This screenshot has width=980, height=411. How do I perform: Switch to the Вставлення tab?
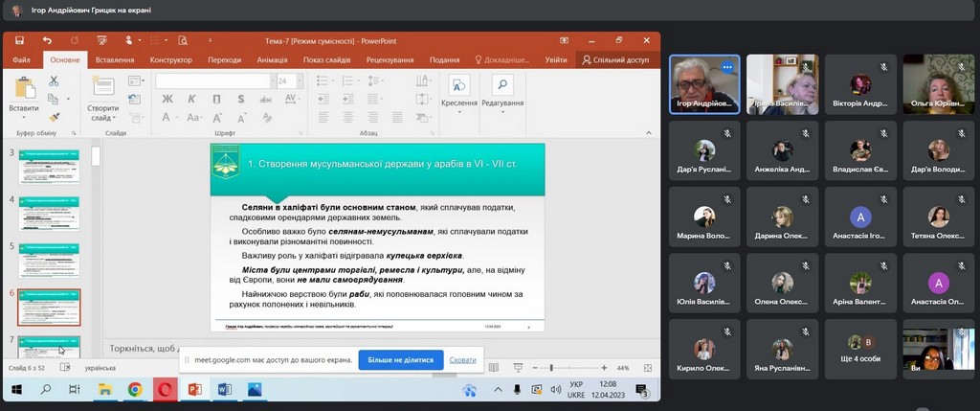(x=115, y=59)
